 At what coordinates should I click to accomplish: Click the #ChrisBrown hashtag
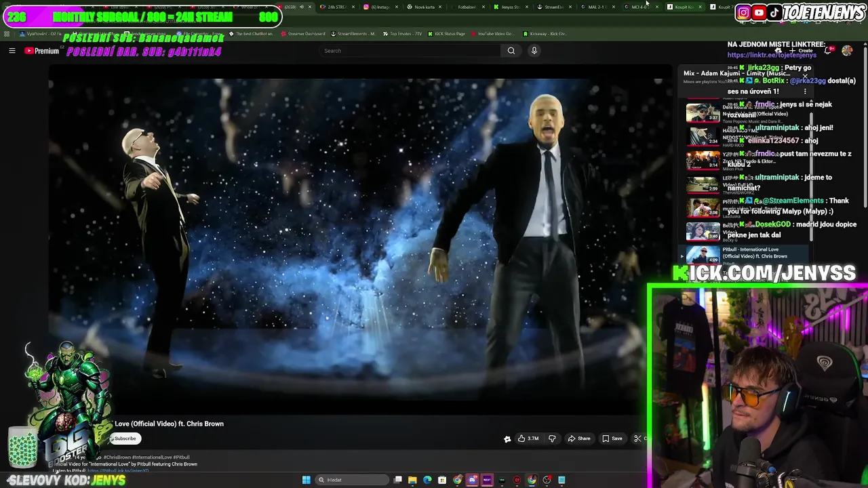coord(117,457)
